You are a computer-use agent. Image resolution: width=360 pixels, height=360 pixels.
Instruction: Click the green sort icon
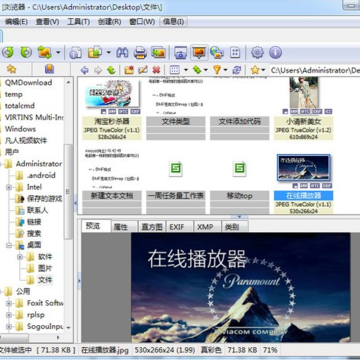197,70
